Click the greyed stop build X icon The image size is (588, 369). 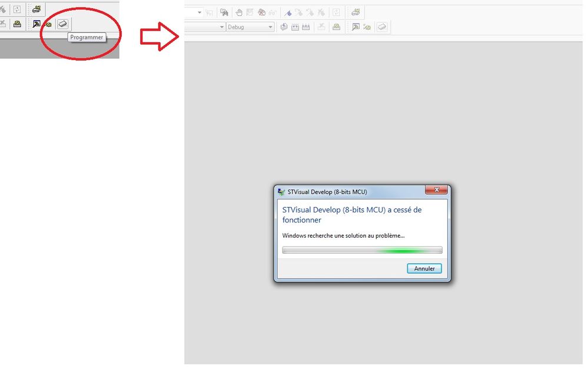tap(321, 26)
